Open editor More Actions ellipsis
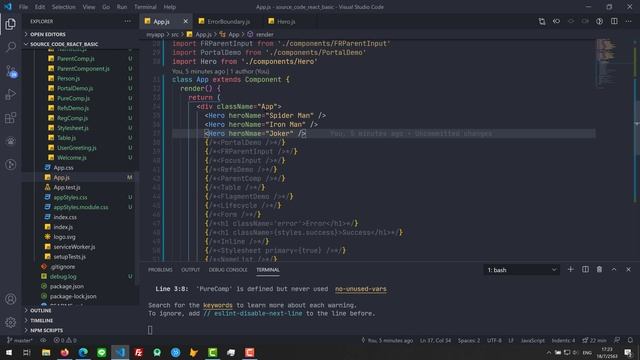 tap(629, 21)
